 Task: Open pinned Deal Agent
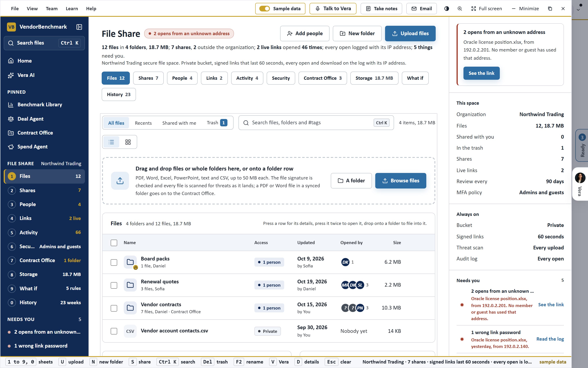click(x=44, y=119)
